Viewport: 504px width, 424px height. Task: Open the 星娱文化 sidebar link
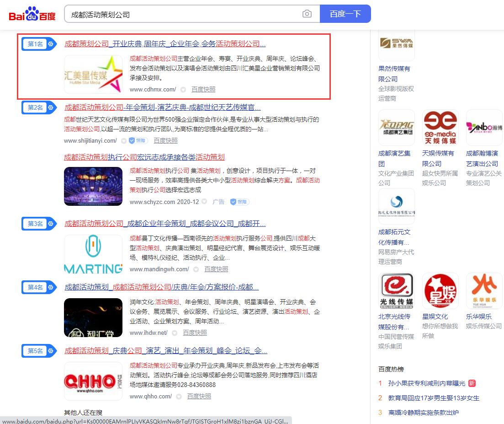pos(435,317)
